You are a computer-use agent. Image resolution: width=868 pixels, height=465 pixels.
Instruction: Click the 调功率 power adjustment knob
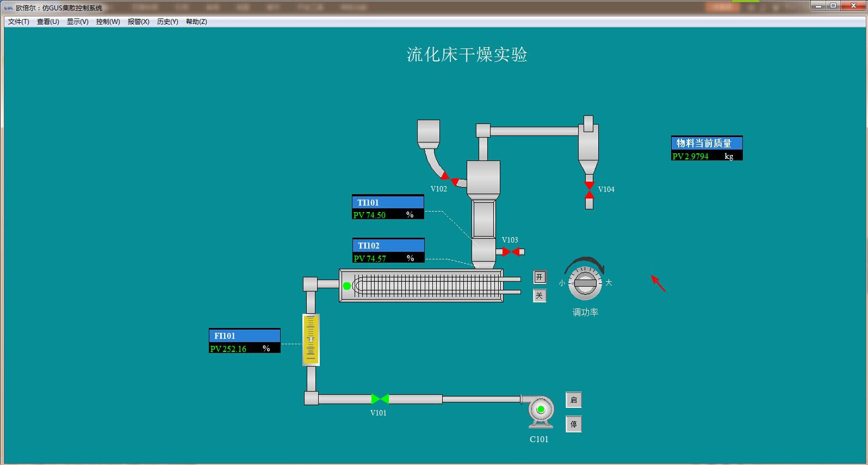tap(585, 283)
